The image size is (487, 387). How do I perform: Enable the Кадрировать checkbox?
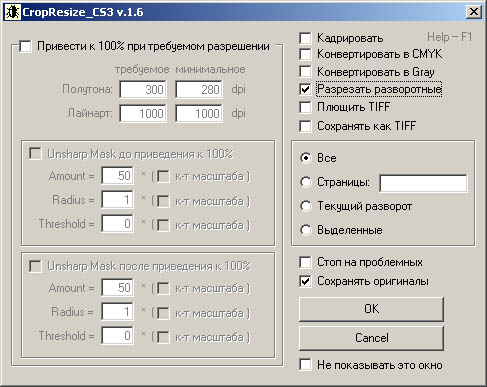(305, 38)
